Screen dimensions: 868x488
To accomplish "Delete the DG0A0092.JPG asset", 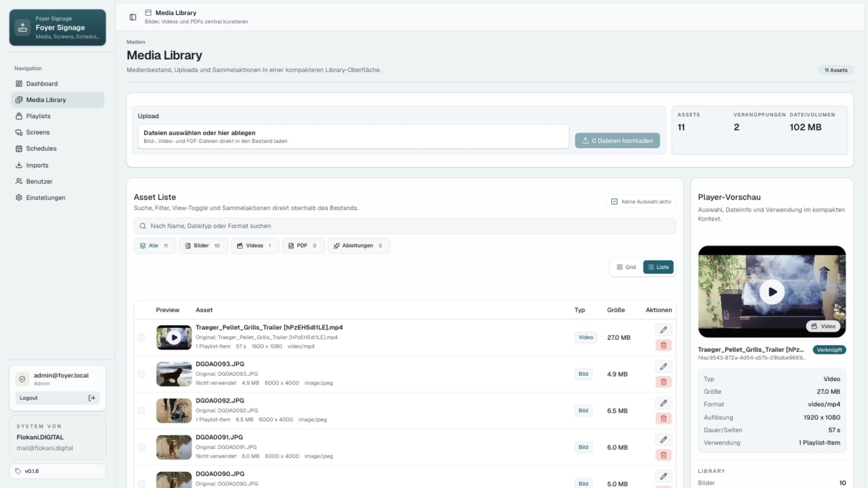I will tap(663, 418).
